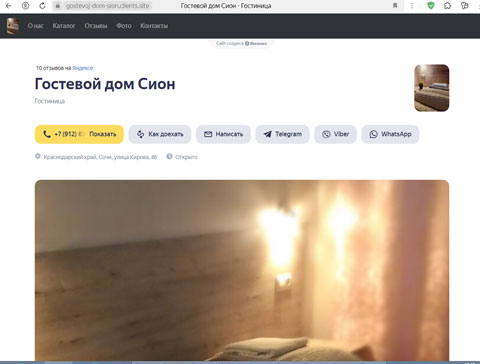Viewport: 480px width, 364px height.
Task: Click the 'Написать' email button
Action: [x=223, y=134]
